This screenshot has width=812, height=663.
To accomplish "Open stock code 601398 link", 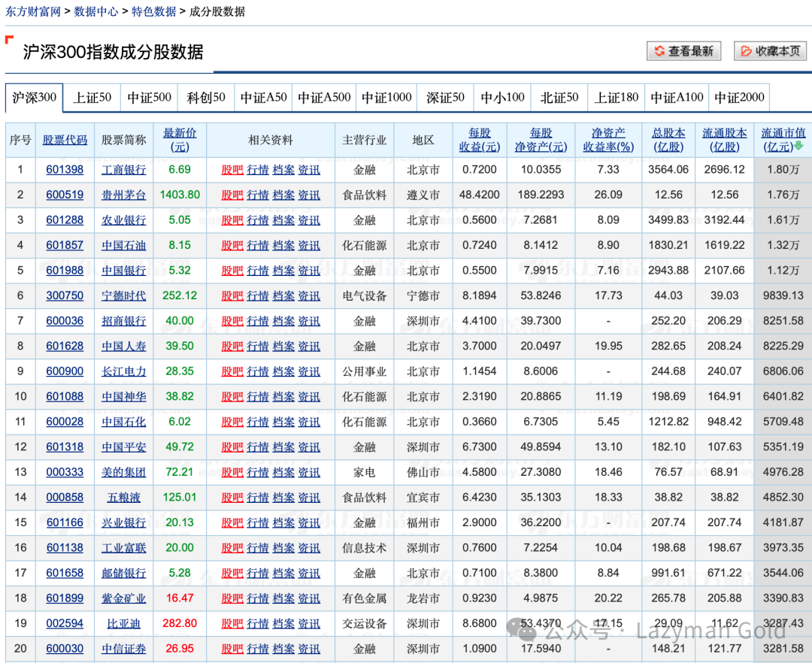I will (x=65, y=170).
